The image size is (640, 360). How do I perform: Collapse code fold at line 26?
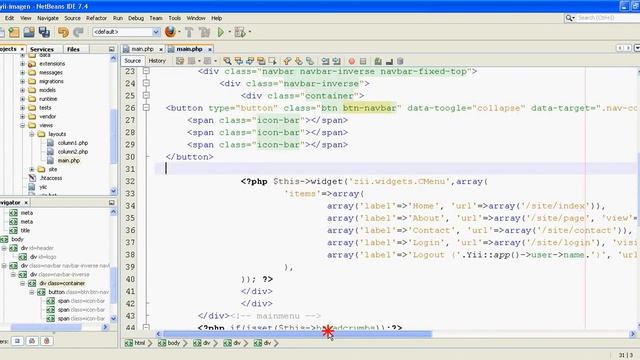(146, 108)
